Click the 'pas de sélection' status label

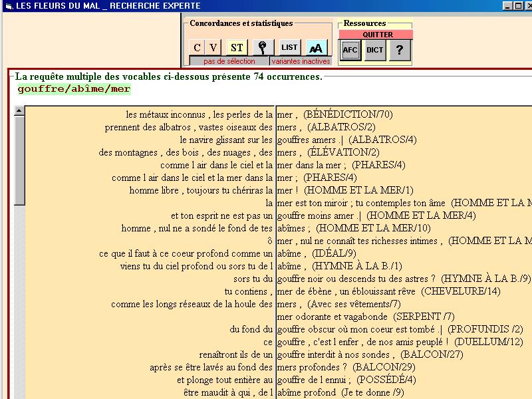[229, 61]
